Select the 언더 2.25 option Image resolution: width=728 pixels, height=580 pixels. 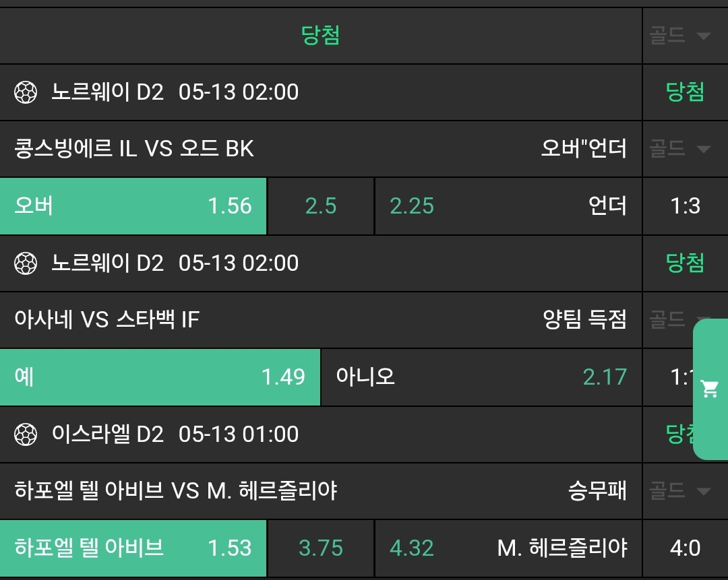click(508, 206)
